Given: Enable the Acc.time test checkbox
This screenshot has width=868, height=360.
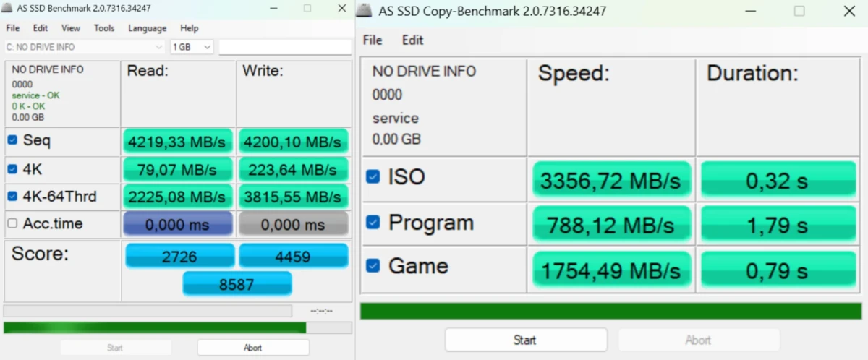Looking at the screenshot, I should [x=12, y=223].
